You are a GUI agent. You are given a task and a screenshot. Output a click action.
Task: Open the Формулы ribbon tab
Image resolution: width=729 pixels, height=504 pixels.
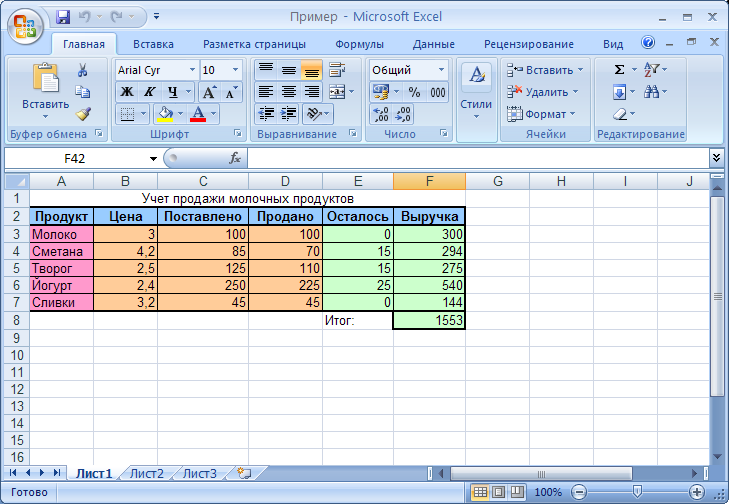click(x=359, y=44)
